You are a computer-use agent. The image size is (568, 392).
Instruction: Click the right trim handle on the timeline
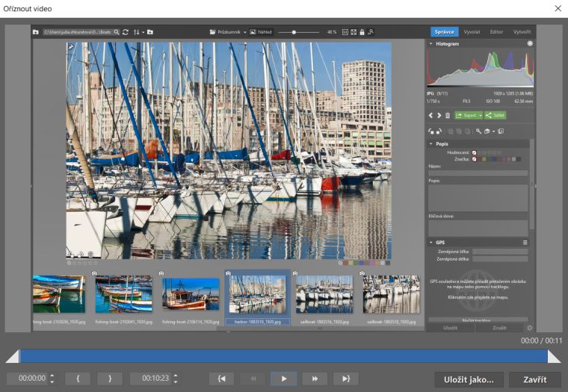554,357
